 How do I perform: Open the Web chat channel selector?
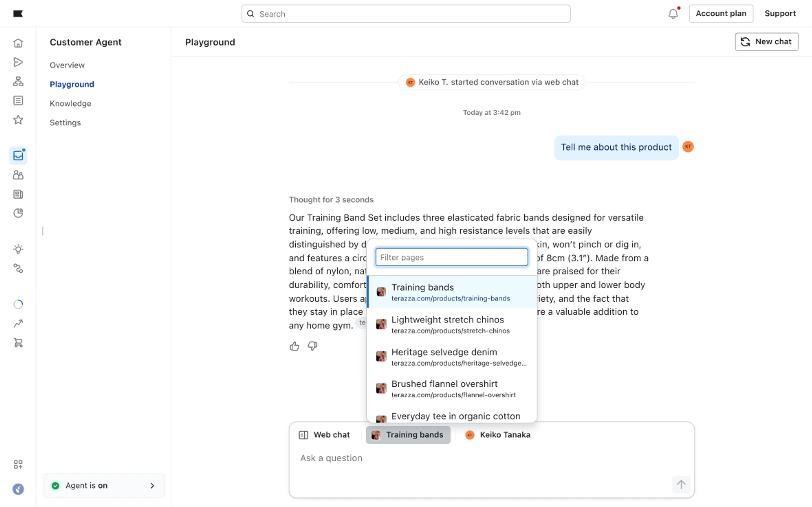pyautogui.click(x=324, y=435)
